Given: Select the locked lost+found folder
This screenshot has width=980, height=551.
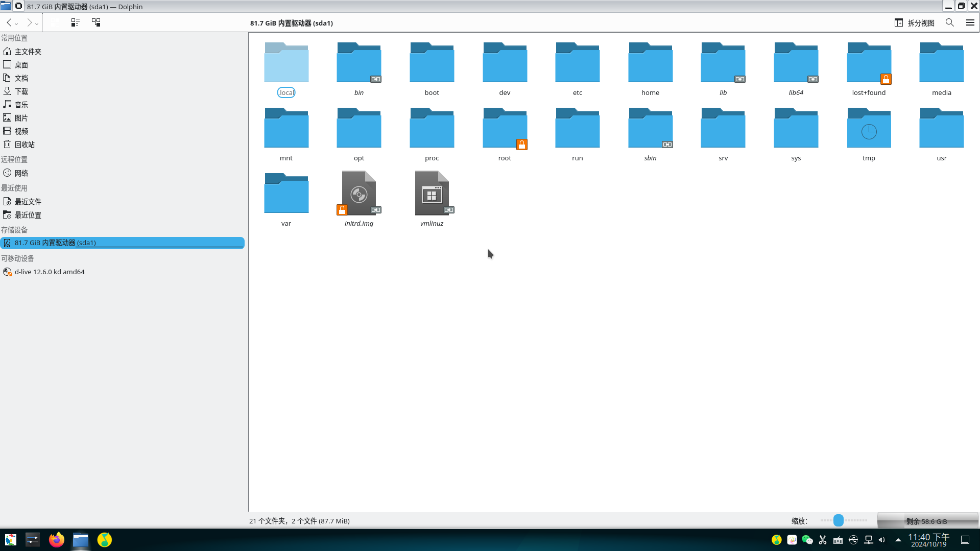Looking at the screenshot, I should [x=869, y=63].
